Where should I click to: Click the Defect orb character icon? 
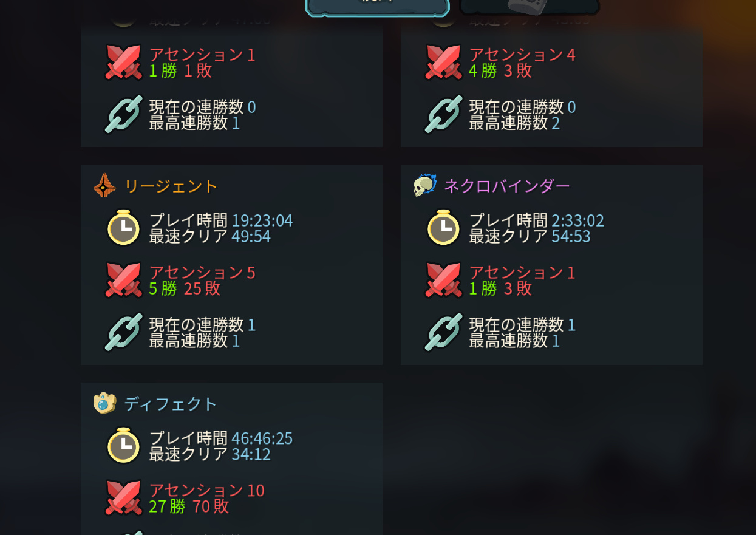pos(104,403)
